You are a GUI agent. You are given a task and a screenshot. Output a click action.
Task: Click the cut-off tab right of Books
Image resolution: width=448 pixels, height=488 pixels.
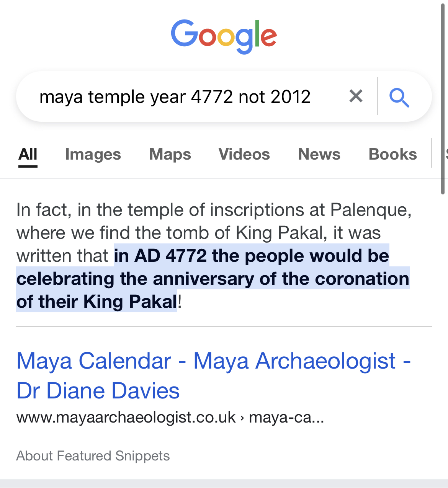446,154
